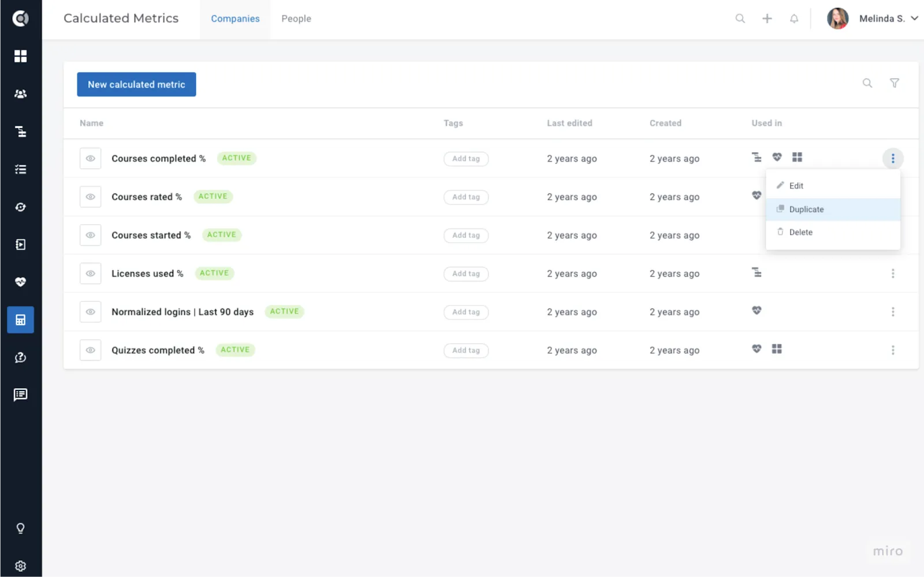The width and height of the screenshot is (924, 577).
Task: Toggle visibility of Normalized logins metric
Action: coord(91,312)
